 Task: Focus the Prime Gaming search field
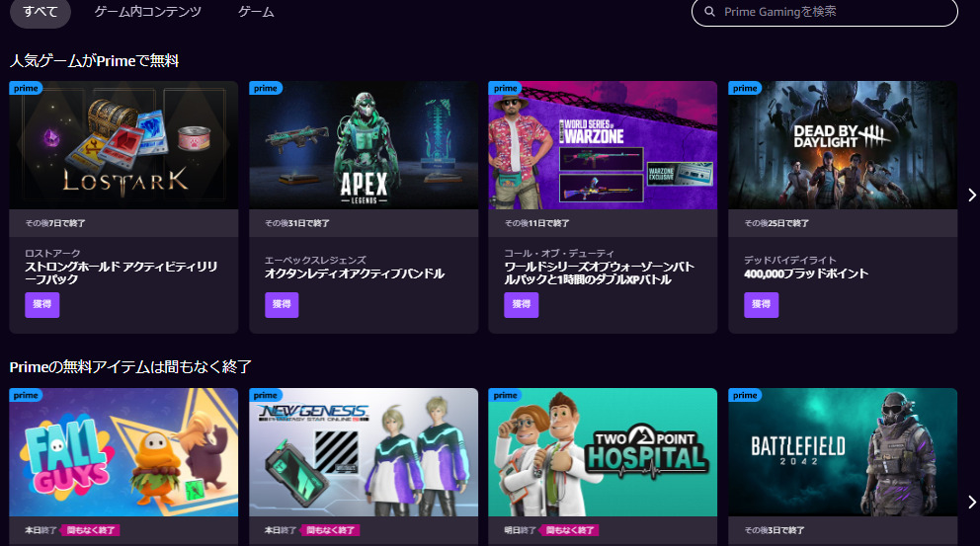tap(824, 12)
